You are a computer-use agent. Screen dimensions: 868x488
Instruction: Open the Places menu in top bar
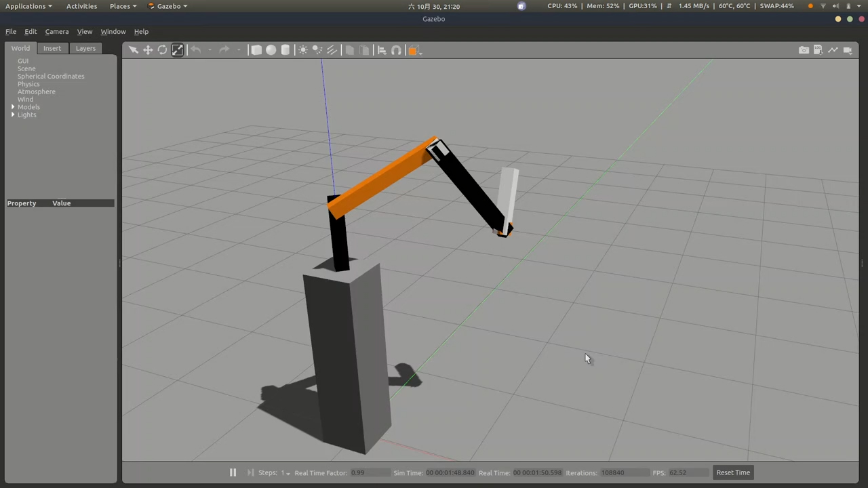click(123, 6)
